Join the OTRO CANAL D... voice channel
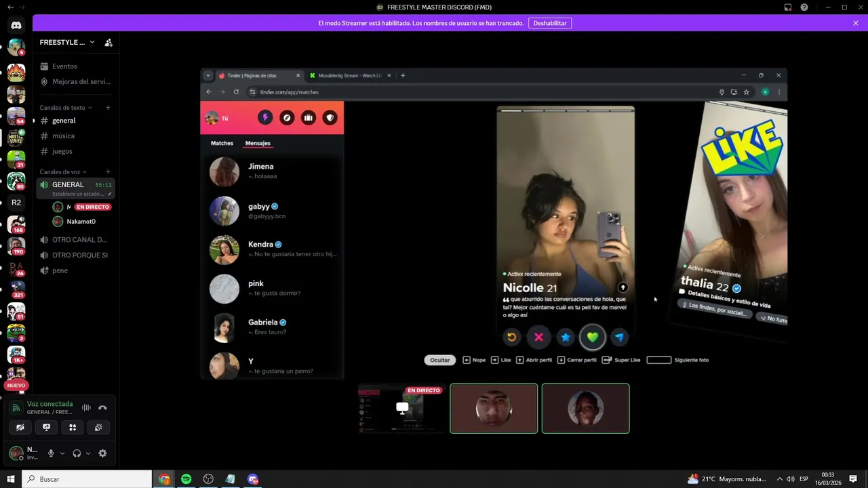 click(76, 240)
